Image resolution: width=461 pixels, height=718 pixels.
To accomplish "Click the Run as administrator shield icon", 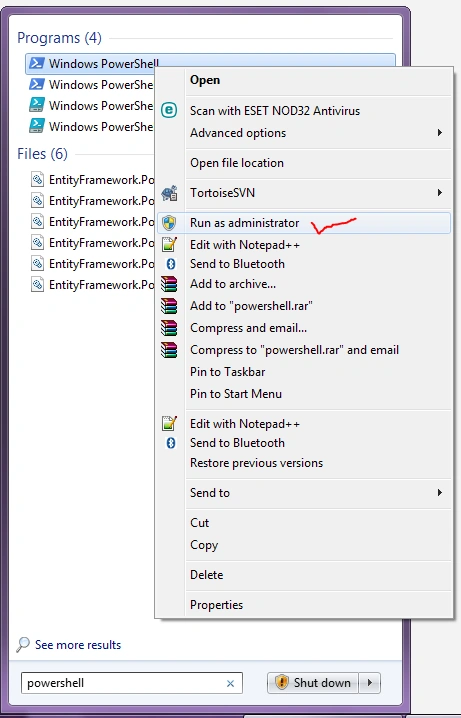I will (169, 223).
